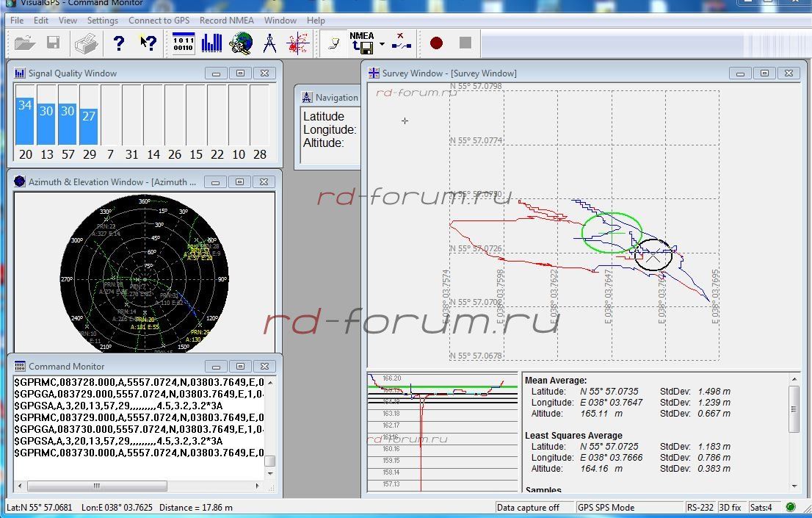
Task: Click the down arrow of the survey statistics scrollbar
Action: point(794,486)
